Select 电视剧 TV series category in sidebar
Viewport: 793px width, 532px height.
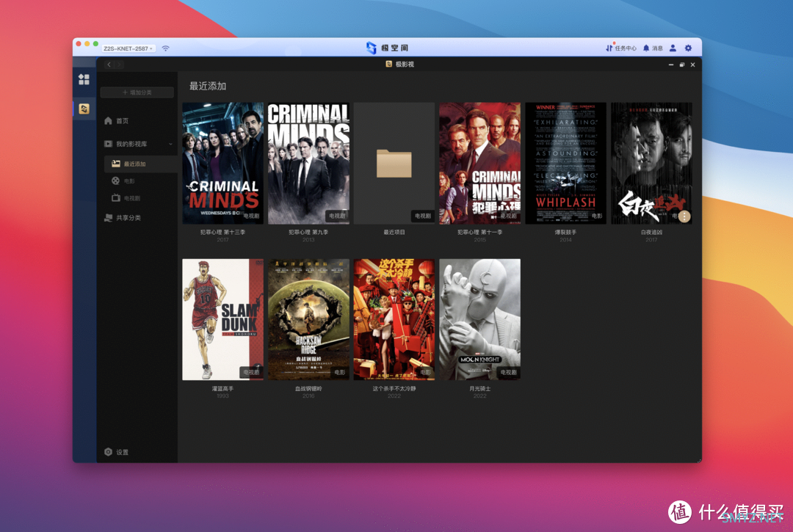(126, 198)
